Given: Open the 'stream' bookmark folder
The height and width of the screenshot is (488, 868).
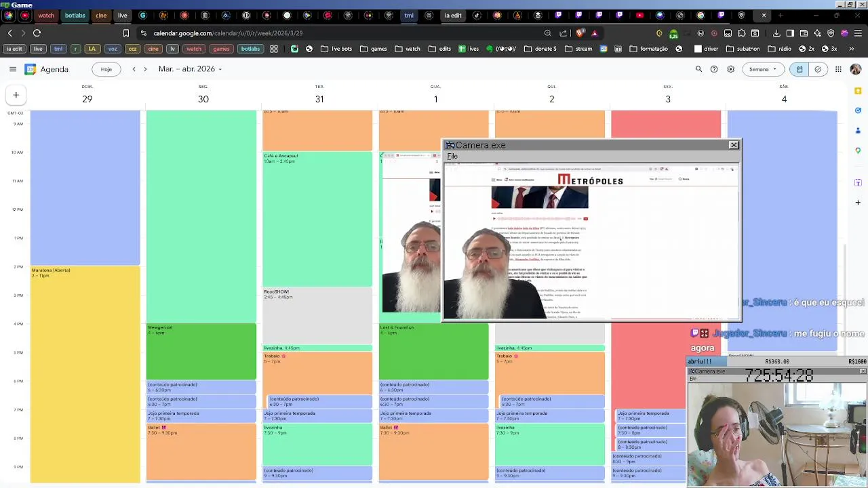Looking at the screenshot, I should click(x=578, y=49).
